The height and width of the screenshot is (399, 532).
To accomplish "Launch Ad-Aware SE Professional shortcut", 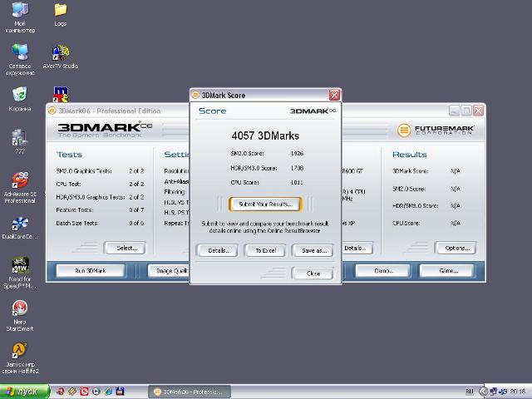I will [x=20, y=188].
